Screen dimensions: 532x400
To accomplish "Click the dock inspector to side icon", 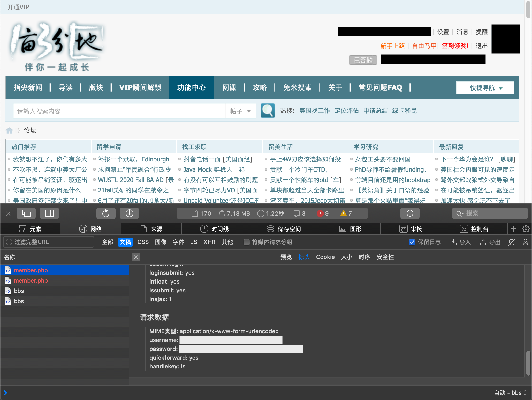I will (x=49, y=213).
